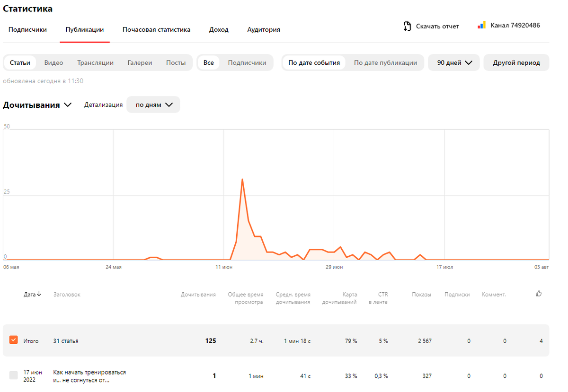Click the thumbs-up likes column icon
Image resolution: width=568 pixels, height=392 pixels.
(539, 294)
